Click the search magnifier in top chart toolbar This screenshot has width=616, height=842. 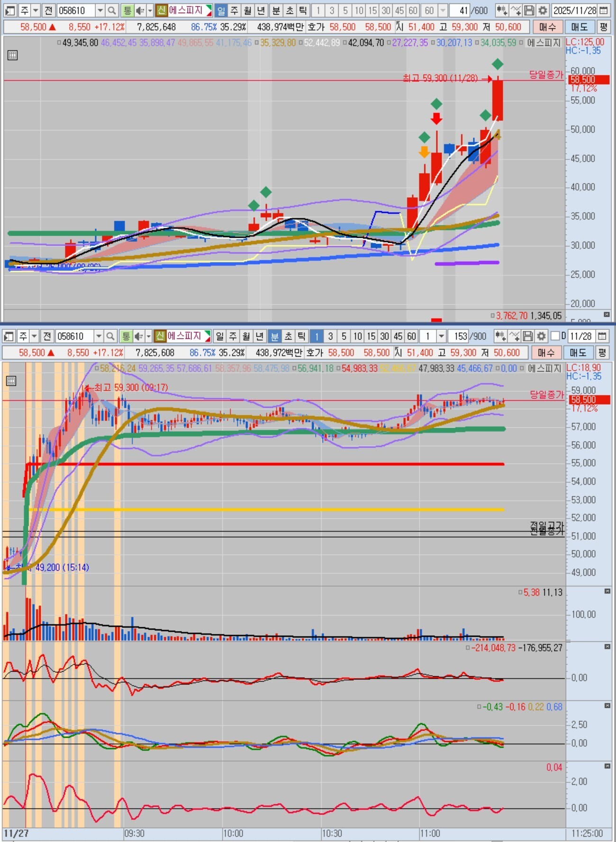coord(111,10)
